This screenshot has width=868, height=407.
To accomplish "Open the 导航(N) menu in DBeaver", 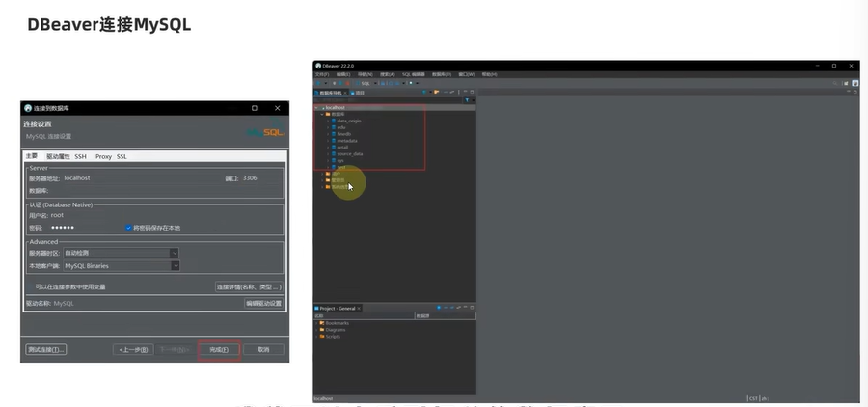I will pos(365,74).
